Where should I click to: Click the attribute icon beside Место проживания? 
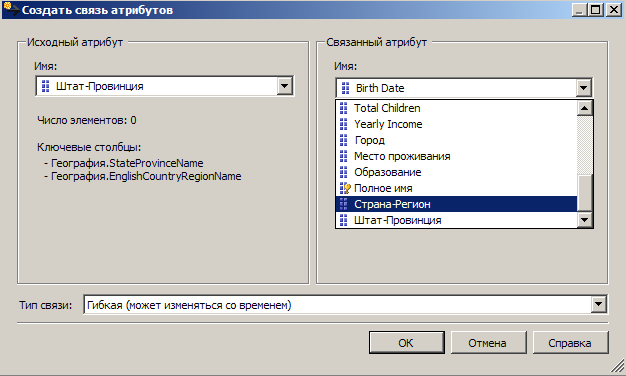[343, 156]
